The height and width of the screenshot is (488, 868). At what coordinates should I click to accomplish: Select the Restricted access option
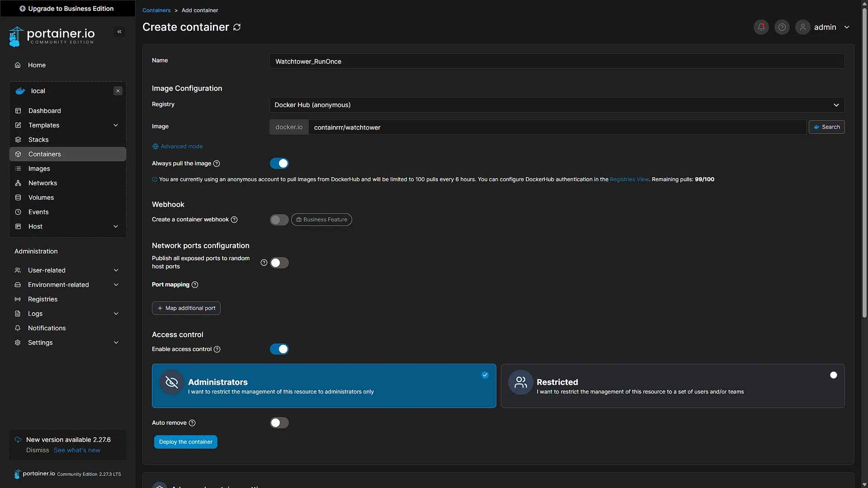tap(673, 386)
